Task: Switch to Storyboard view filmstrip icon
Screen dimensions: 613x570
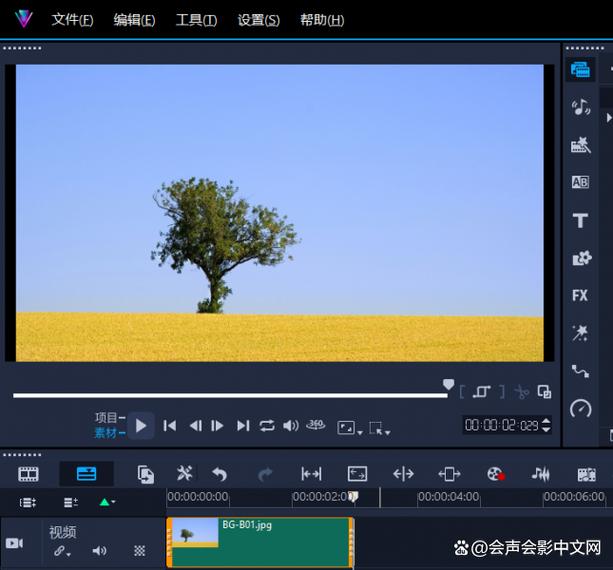Action: pos(29,474)
